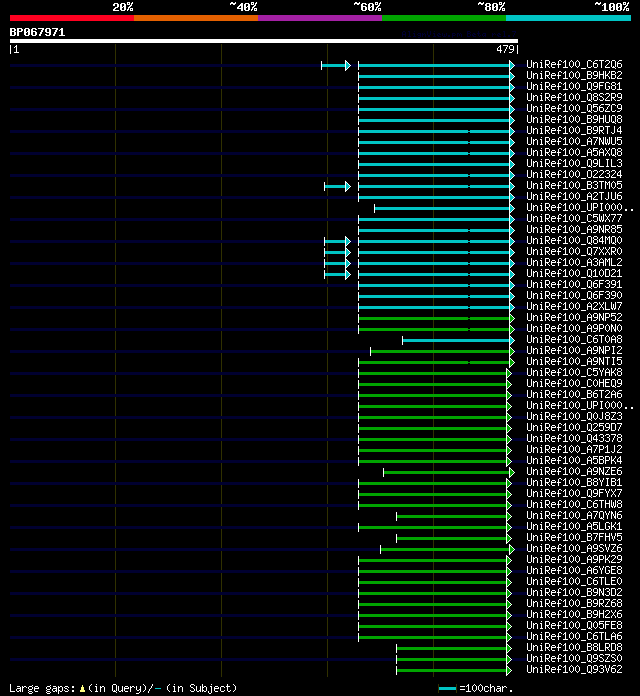Click the cyan ~100% identity legend segment
640x696 pixels.
click(x=569, y=18)
